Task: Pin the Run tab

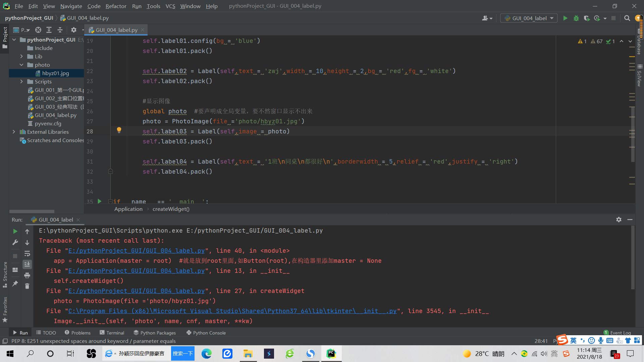Action: tap(15, 284)
